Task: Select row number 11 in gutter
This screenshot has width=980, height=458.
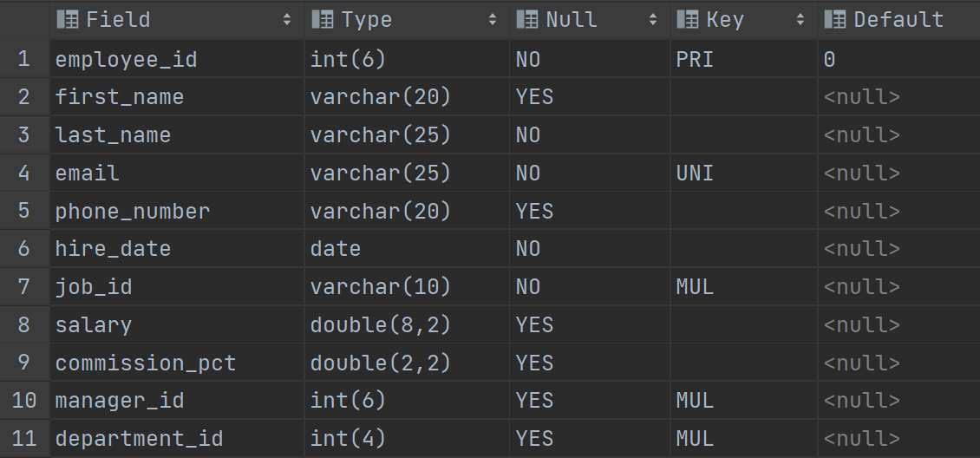Action: click(x=24, y=438)
